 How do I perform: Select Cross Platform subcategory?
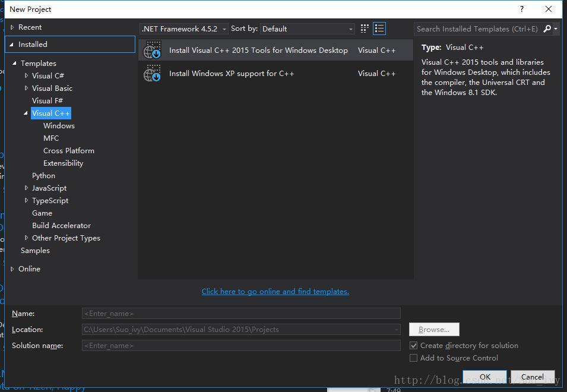click(69, 150)
